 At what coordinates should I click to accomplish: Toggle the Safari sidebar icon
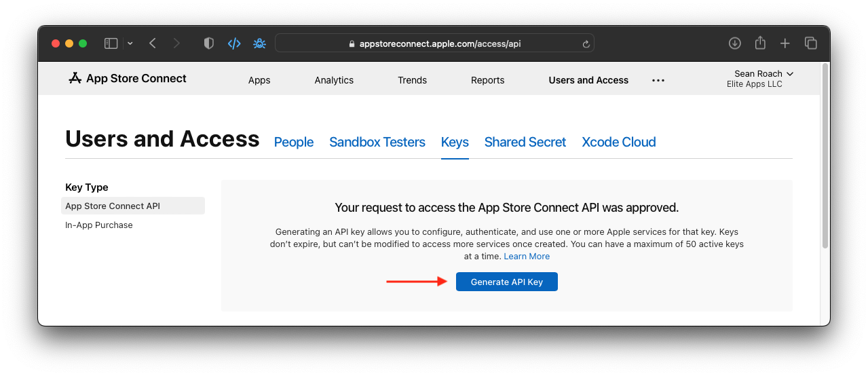[111, 43]
